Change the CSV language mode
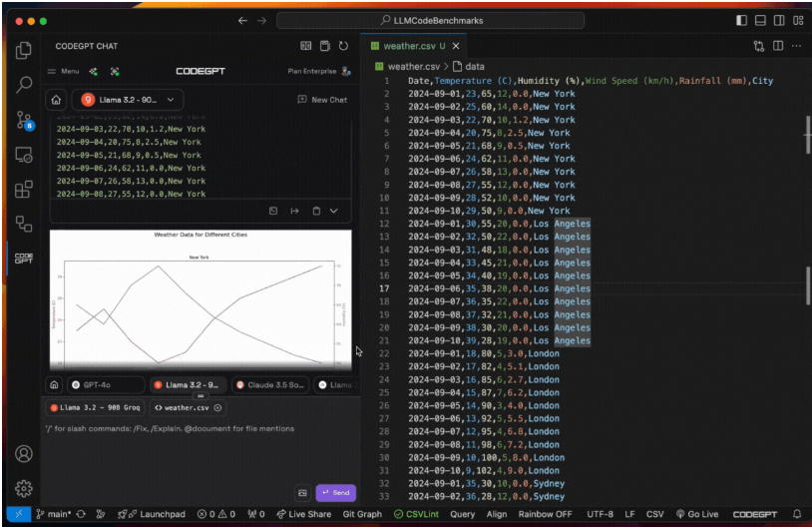The width and height of the screenshot is (812, 527). click(654, 514)
